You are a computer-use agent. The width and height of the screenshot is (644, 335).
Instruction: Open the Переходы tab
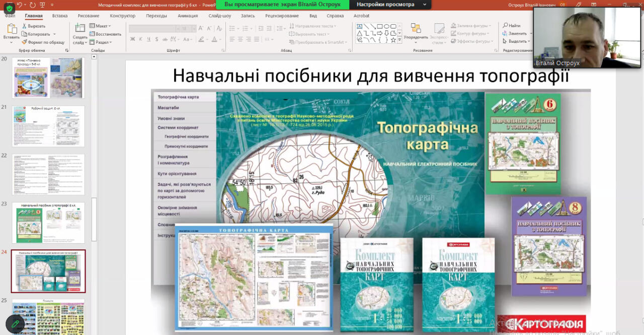tap(156, 16)
